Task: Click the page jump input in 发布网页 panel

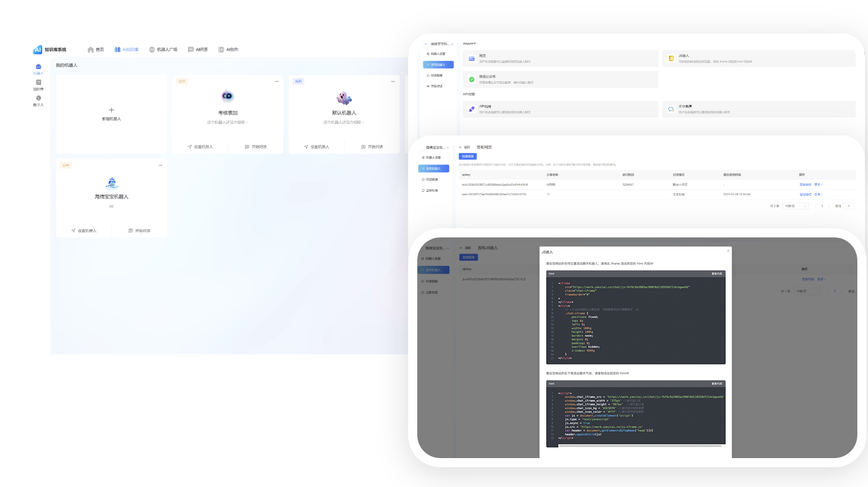Action: tap(849, 206)
